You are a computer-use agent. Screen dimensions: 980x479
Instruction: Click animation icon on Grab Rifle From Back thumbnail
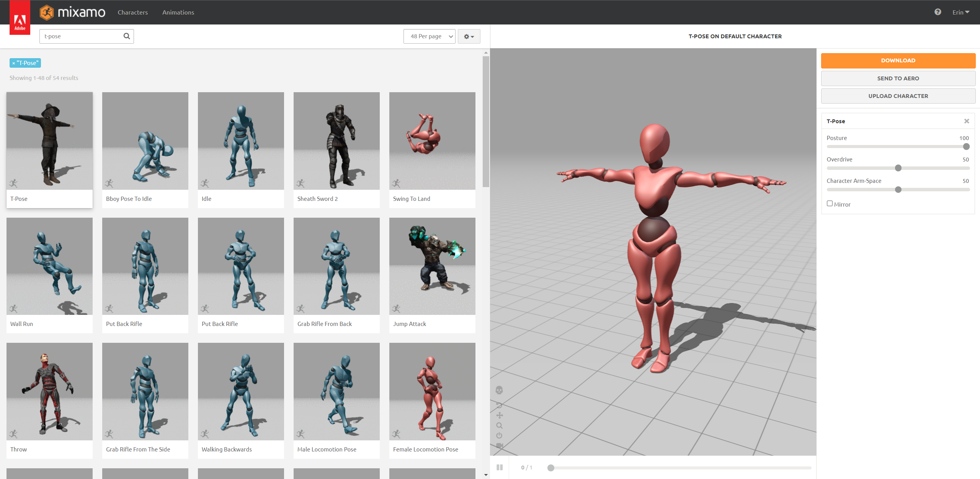point(301,308)
